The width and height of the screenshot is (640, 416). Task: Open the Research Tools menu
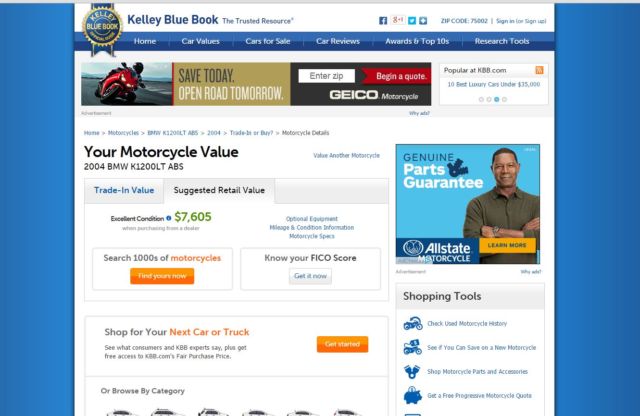[502, 41]
